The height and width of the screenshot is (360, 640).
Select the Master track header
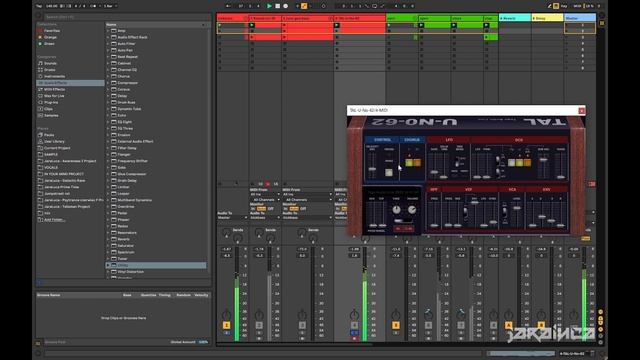pos(580,18)
